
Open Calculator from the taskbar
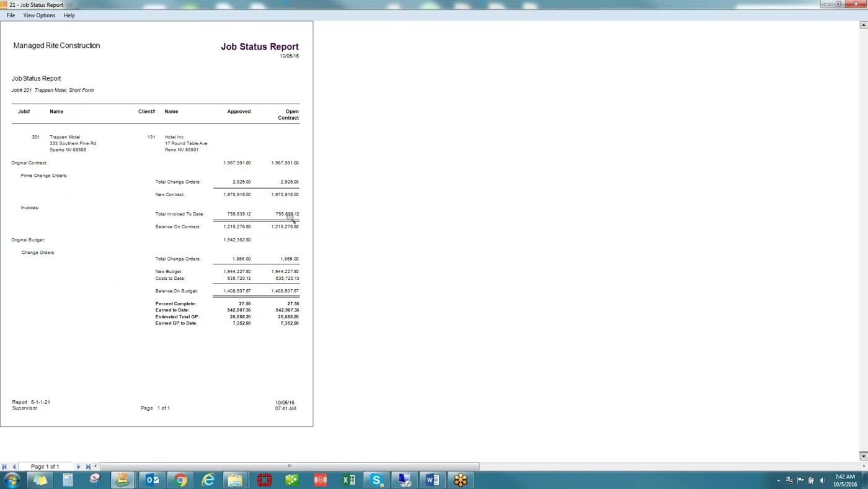(x=68, y=480)
